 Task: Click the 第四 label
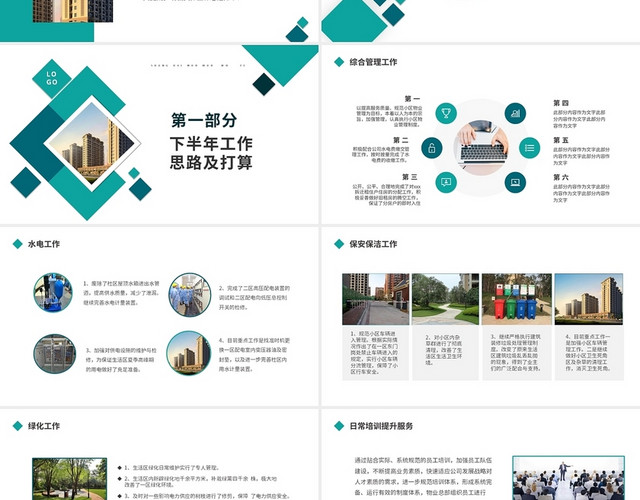(x=561, y=103)
